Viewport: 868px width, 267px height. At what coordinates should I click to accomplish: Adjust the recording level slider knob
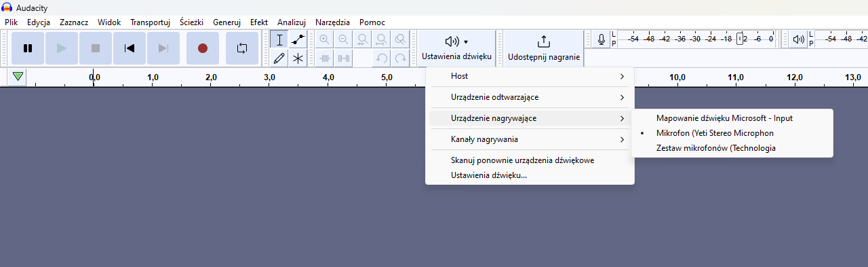click(741, 39)
